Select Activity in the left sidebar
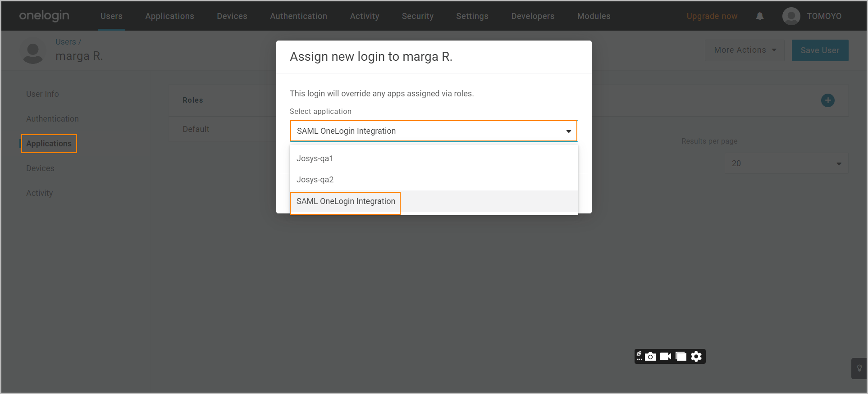Image resolution: width=868 pixels, height=394 pixels. [39, 193]
